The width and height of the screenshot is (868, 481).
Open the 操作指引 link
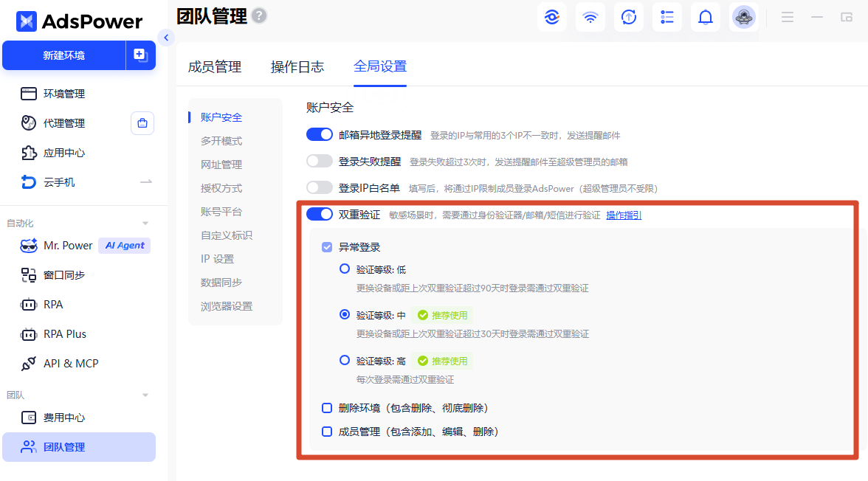[x=624, y=215]
